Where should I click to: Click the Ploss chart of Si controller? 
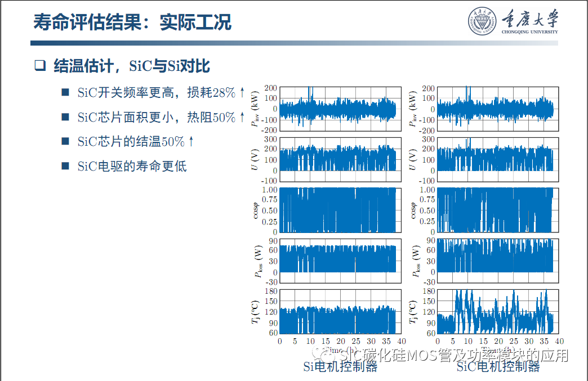(338, 261)
